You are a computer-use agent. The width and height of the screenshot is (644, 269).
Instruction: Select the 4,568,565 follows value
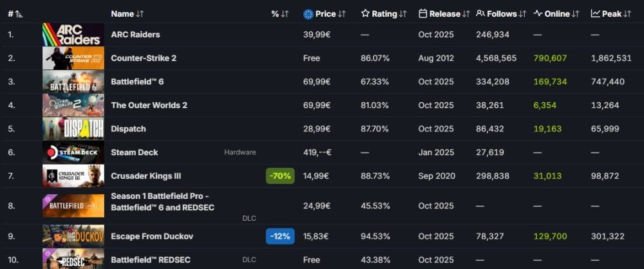496,58
